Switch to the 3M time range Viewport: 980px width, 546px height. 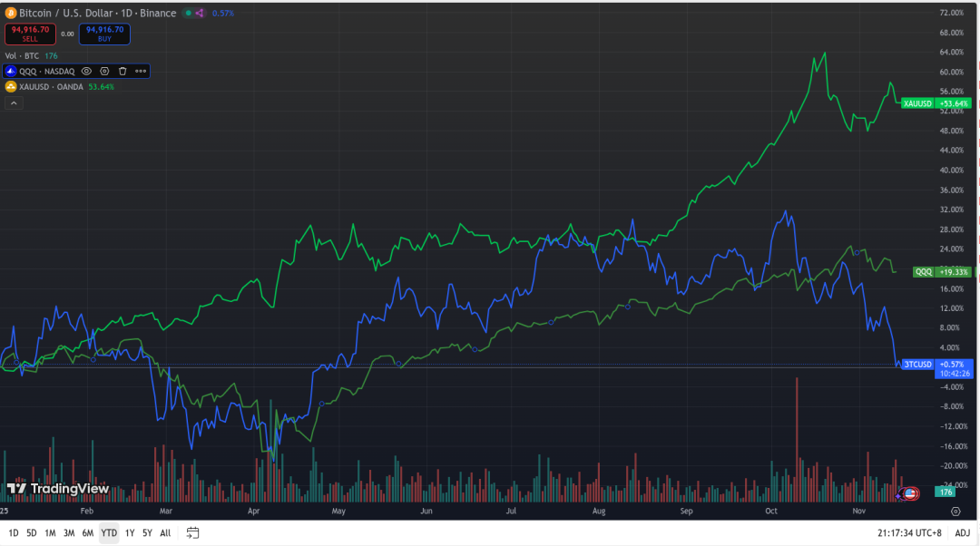(x=69, y=533)
